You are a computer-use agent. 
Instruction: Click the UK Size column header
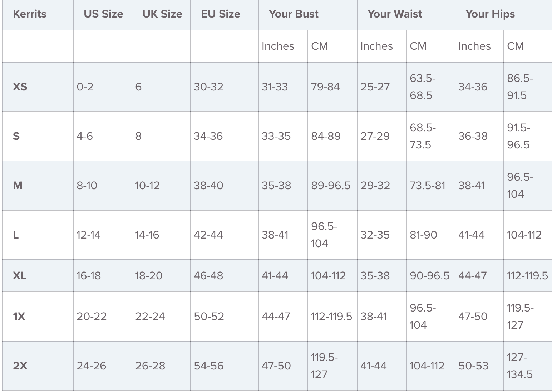pyautogui.click(x=162, y=14)
